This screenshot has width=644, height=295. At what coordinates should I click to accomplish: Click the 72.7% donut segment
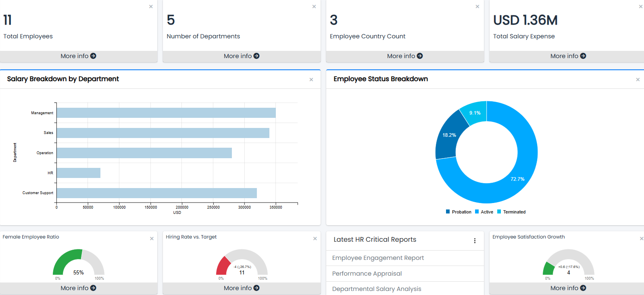click(x=517, y=179)
